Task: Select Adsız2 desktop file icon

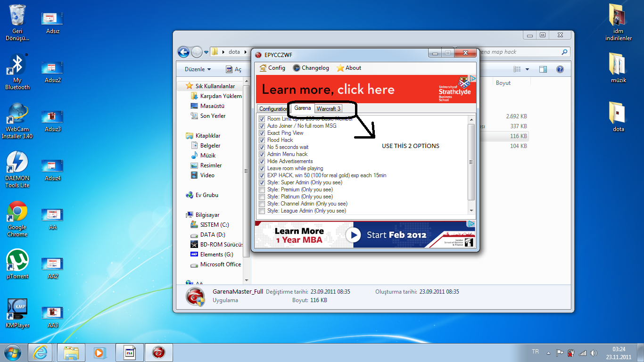Action: point(52,71)
